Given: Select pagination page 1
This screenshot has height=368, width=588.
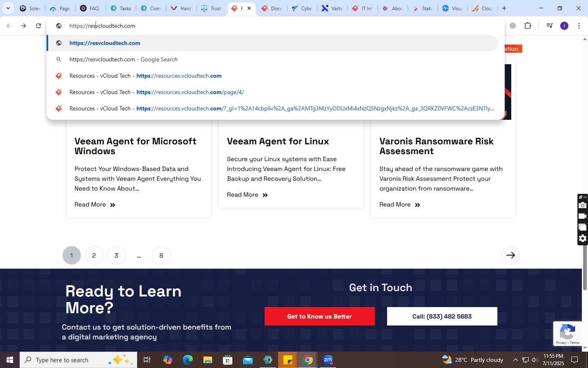Looking at the screenshot, I should click(71, 255).
